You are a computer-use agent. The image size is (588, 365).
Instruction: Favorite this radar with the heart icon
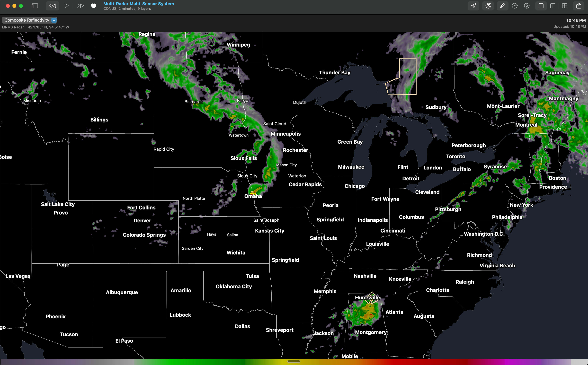pos(93,6)
